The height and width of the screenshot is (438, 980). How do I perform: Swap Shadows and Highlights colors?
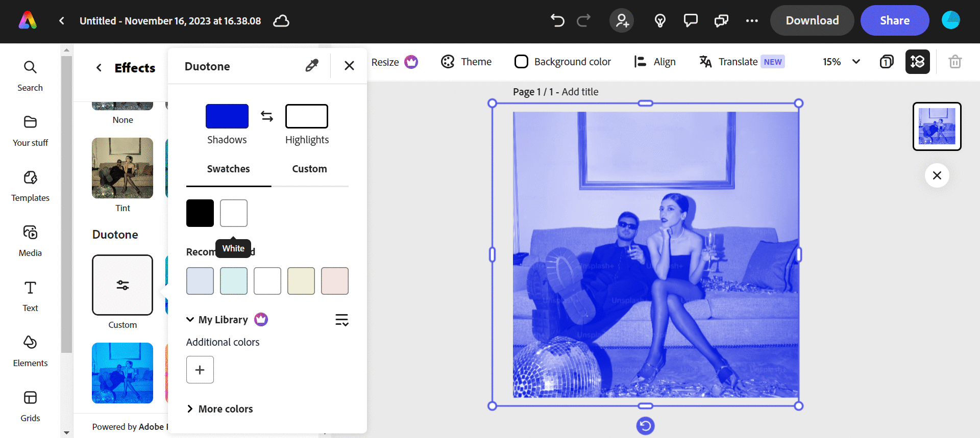[267, 116]
